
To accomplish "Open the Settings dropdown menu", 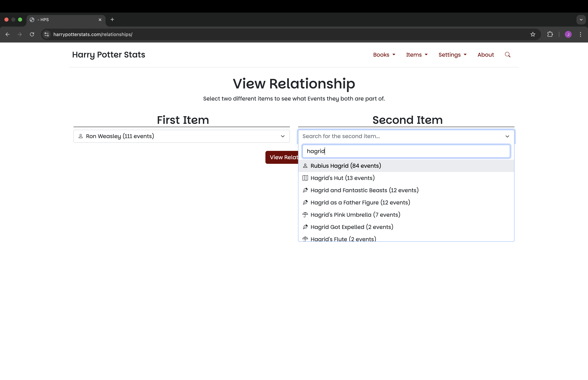I will [x=452, y=55].
